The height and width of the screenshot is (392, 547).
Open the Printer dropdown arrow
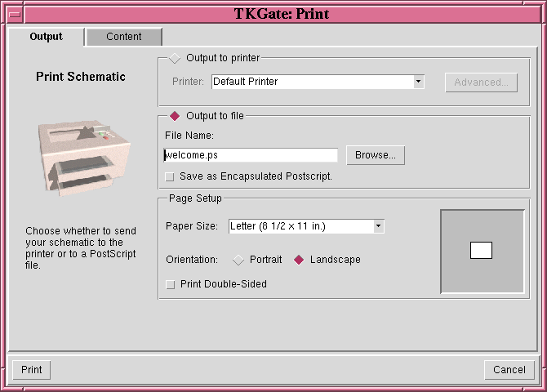click(x=418, y=82)
